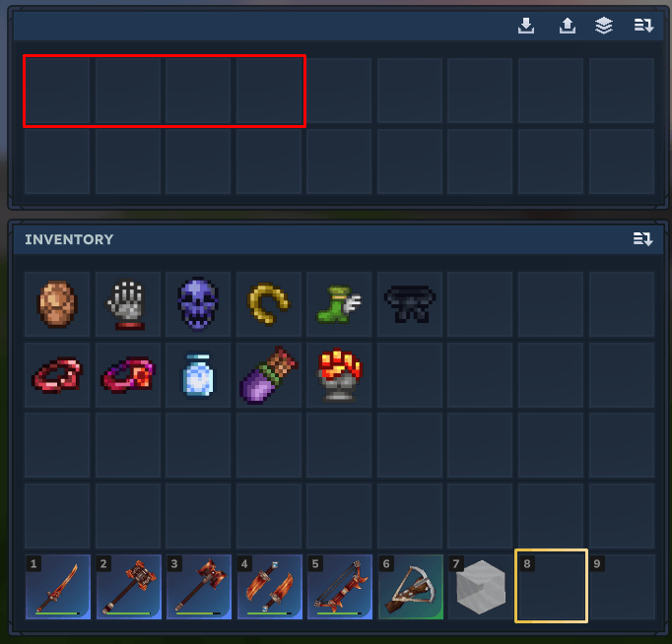
Task: Select the dark black armor piece
Action: (410, 304)
